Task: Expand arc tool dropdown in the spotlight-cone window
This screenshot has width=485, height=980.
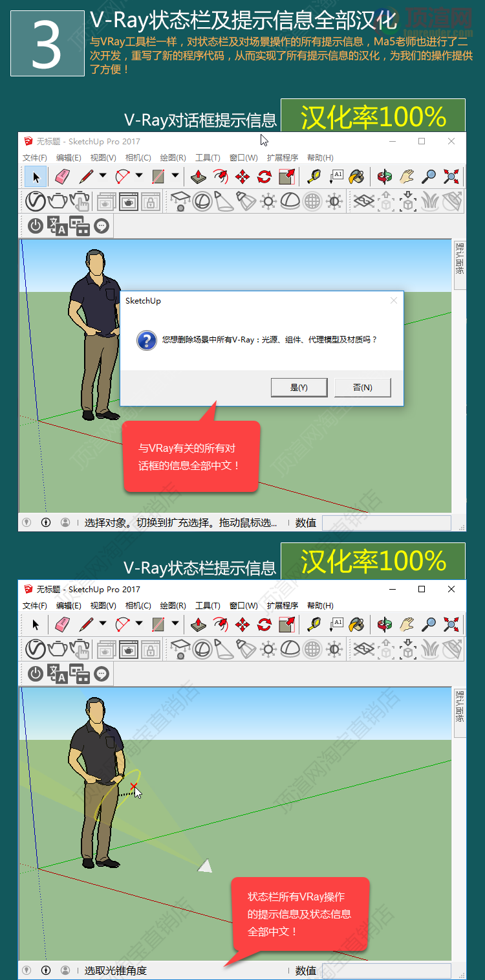Action: (139, 623)
